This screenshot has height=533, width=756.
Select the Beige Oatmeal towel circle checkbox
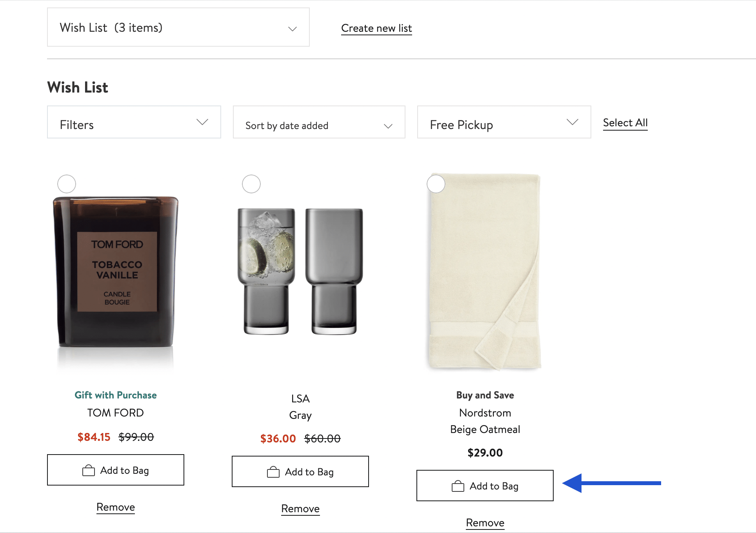coord(436,184)
